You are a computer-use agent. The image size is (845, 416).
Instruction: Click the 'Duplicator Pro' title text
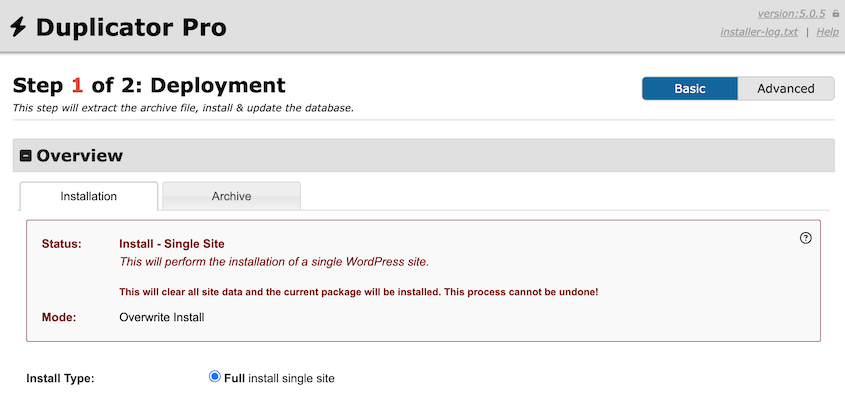[x=131, y=27]
